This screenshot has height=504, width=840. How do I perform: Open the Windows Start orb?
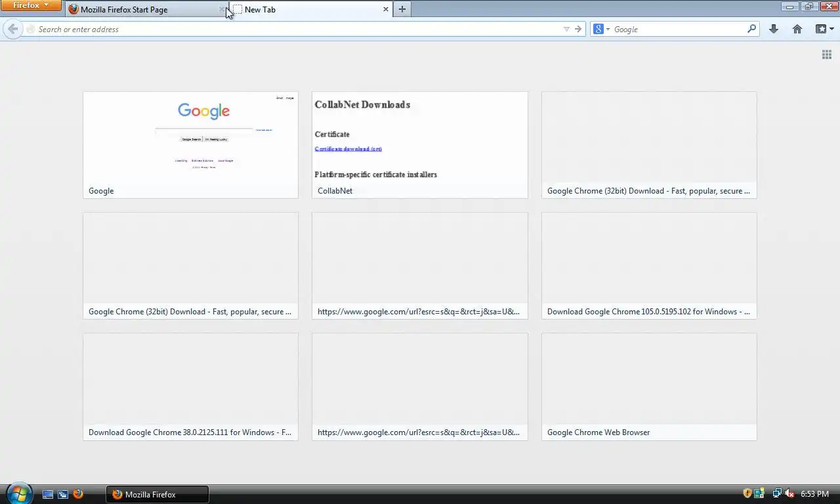click(18, 493)
